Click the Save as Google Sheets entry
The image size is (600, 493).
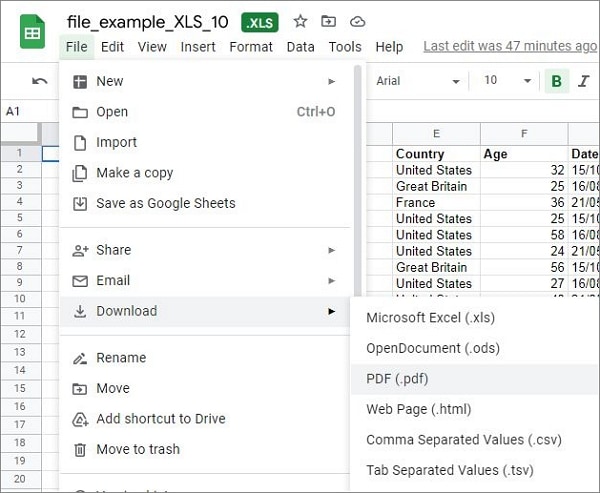[165, 203]
